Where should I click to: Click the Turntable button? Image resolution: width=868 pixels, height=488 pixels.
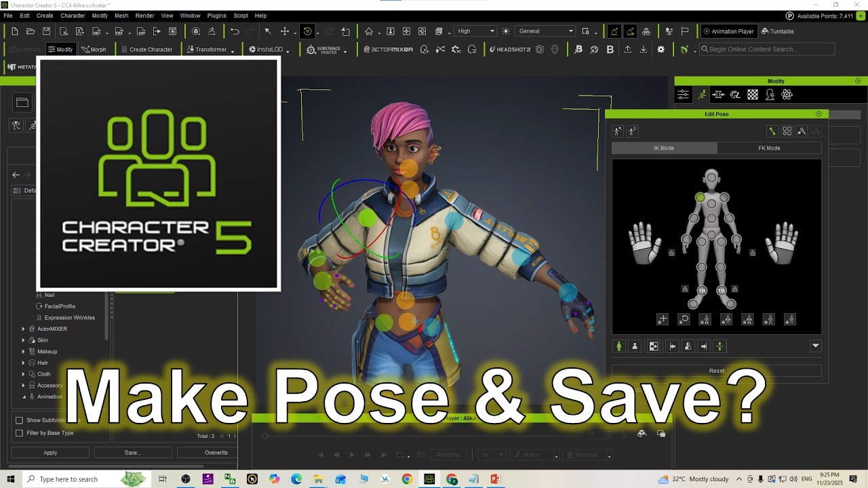[777, 31]
